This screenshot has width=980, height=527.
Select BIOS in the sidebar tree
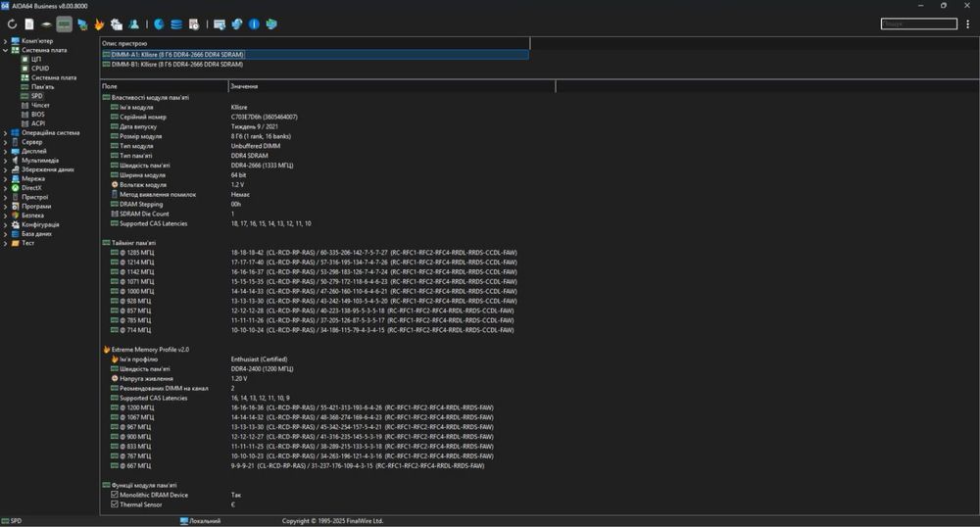(x=38, y=115)
